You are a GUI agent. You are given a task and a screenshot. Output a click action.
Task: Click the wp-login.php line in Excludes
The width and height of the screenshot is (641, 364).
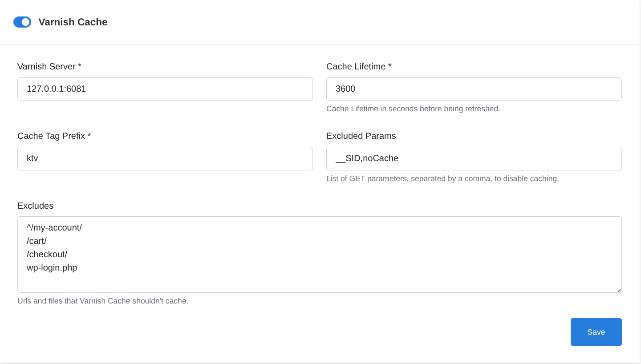click(52, 267)
